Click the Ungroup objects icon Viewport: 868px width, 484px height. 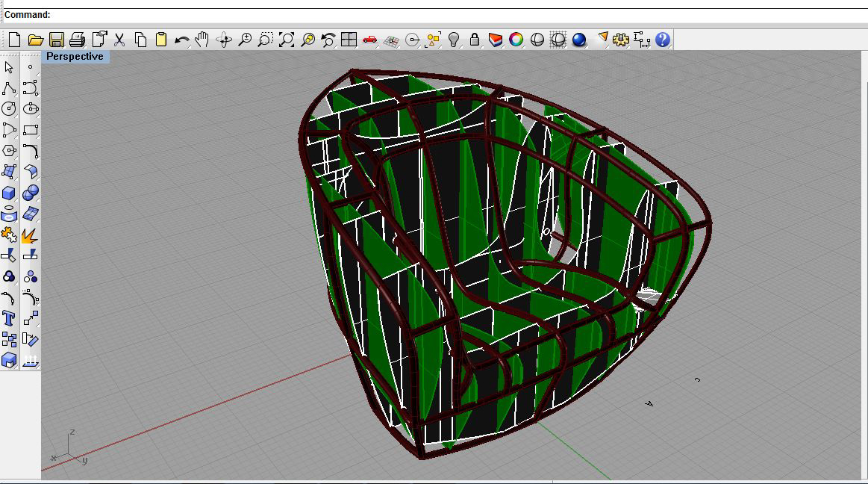point(30,276)
